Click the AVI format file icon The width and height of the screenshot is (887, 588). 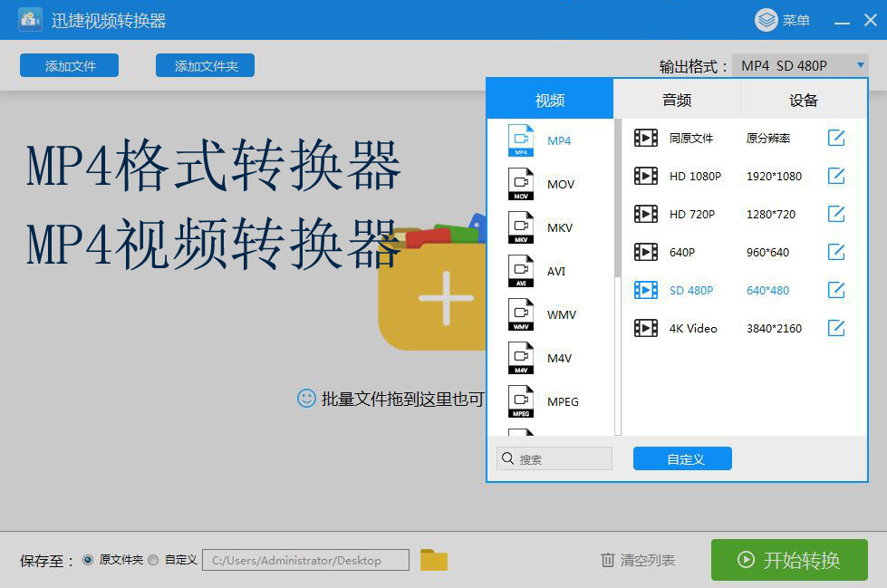click(x=520, y=271)
